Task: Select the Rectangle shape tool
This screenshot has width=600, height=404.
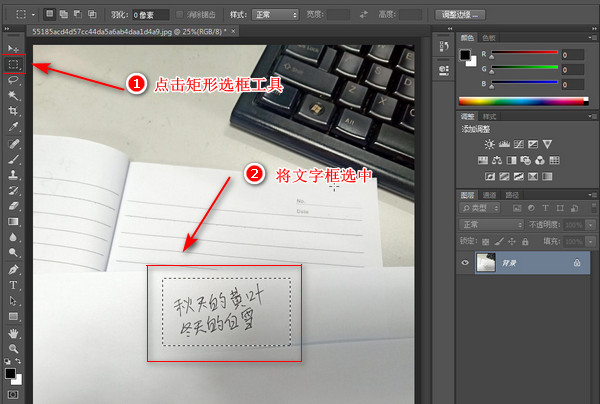Action: pos(13,316)
